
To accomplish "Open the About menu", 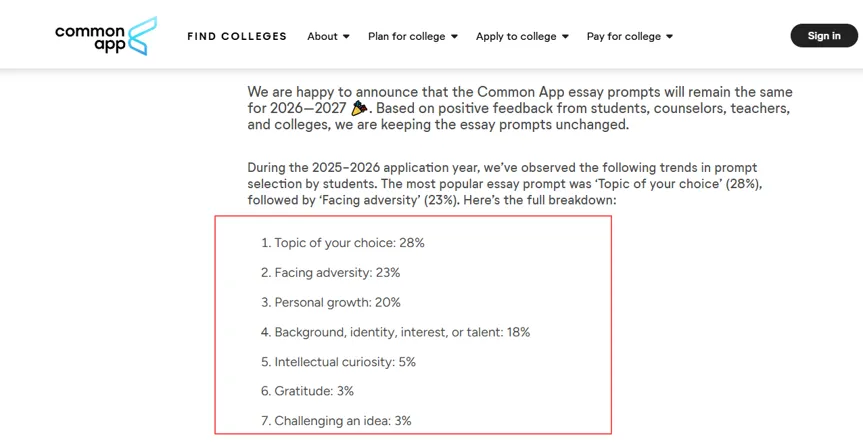I will pyautogui.click(x=329, y=36).
